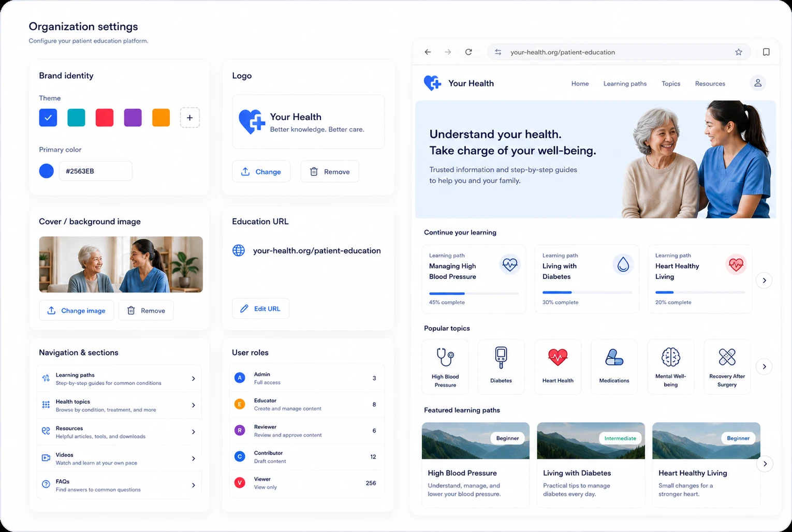This screenshot has height=532, width=792.
Task: Open Resources in the preview nav
Action: pyautogui.click(x=710, y=83)
